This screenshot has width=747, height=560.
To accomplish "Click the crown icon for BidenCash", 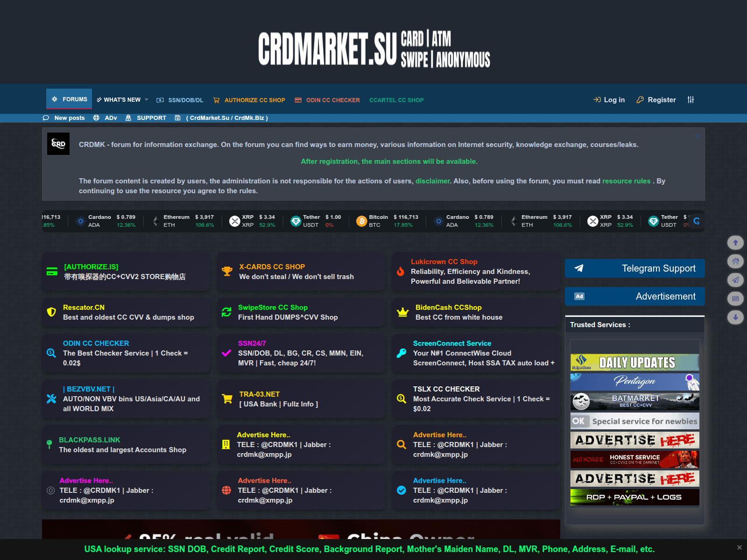I will pos(402,312).
